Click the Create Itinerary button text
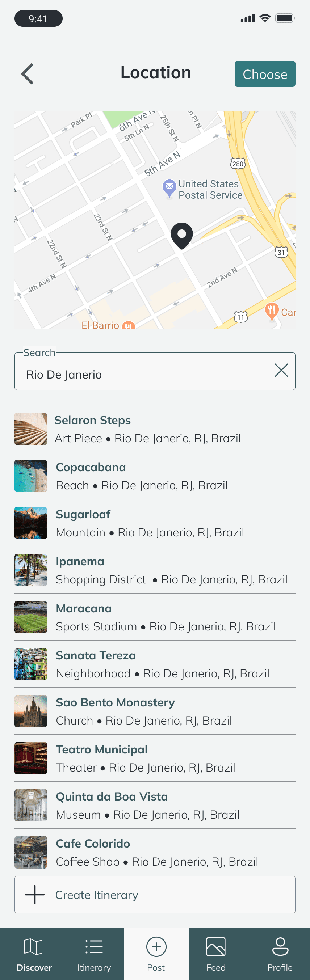Viewport: 310px width, 980px height. click(97, 895)
